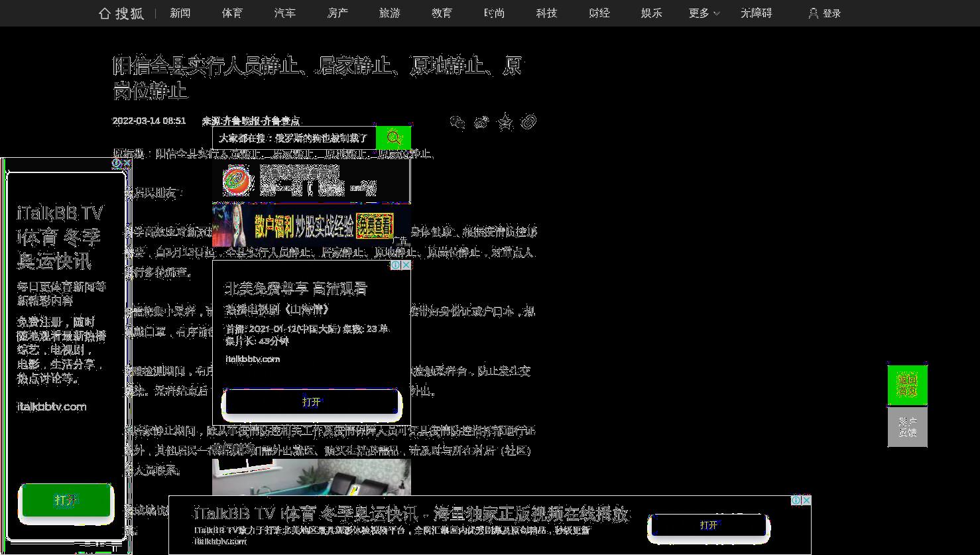
Task: Close the bottom iTalkBB banner ad
Action: pyautogui.click(x=806, y=501)
